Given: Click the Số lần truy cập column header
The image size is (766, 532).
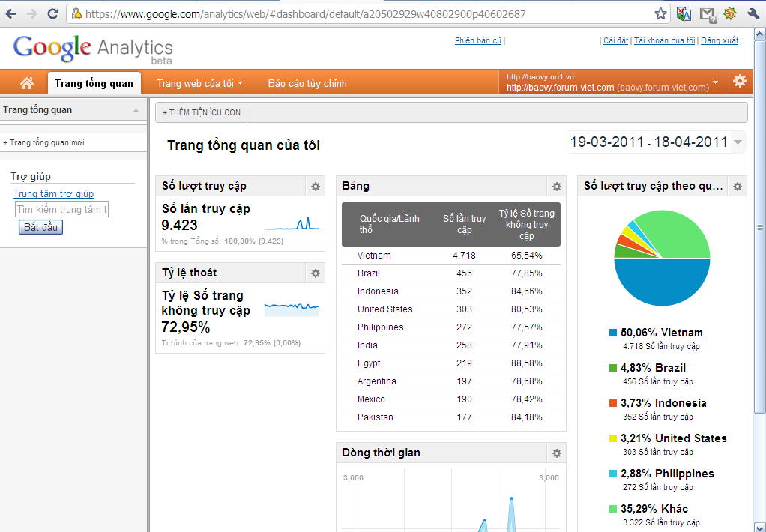Looking at the screenshot, I should click(x=464, y=224).
